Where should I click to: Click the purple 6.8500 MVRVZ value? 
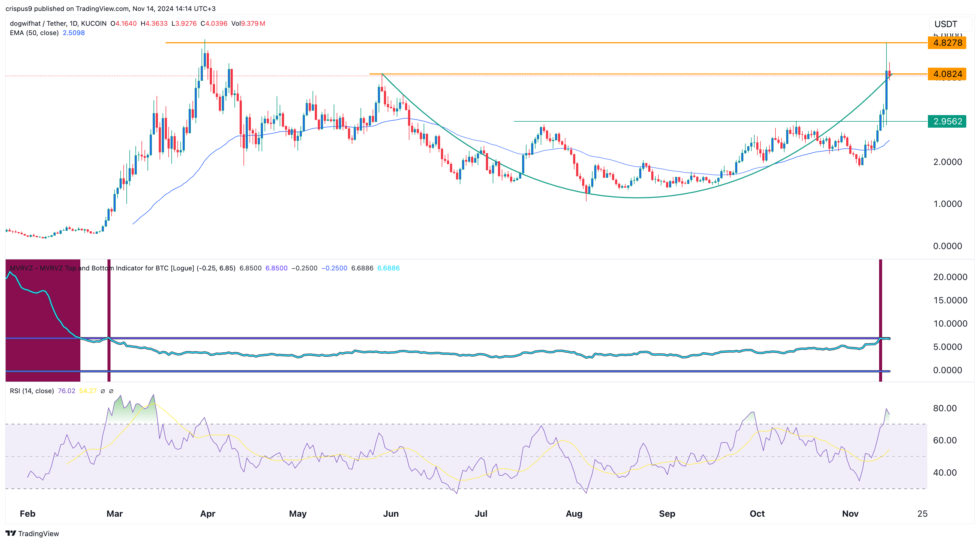tap(277, 268)
